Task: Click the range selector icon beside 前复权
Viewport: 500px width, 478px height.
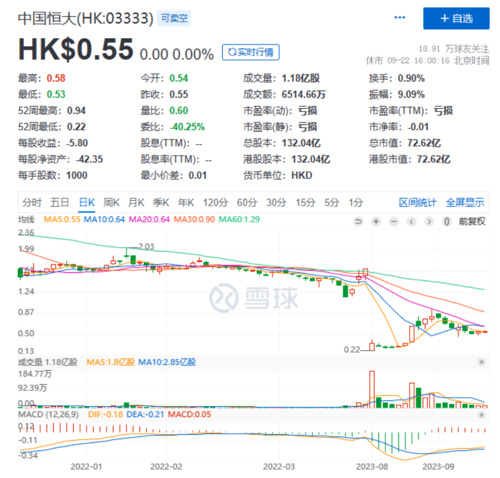Action: [x=447, y=221]
